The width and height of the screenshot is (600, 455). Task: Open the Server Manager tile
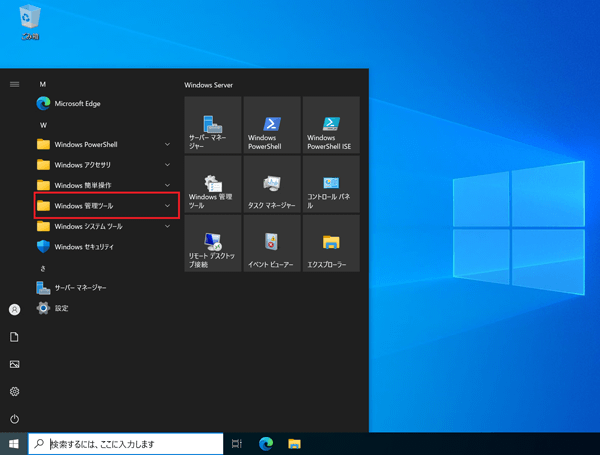(212, 125)
